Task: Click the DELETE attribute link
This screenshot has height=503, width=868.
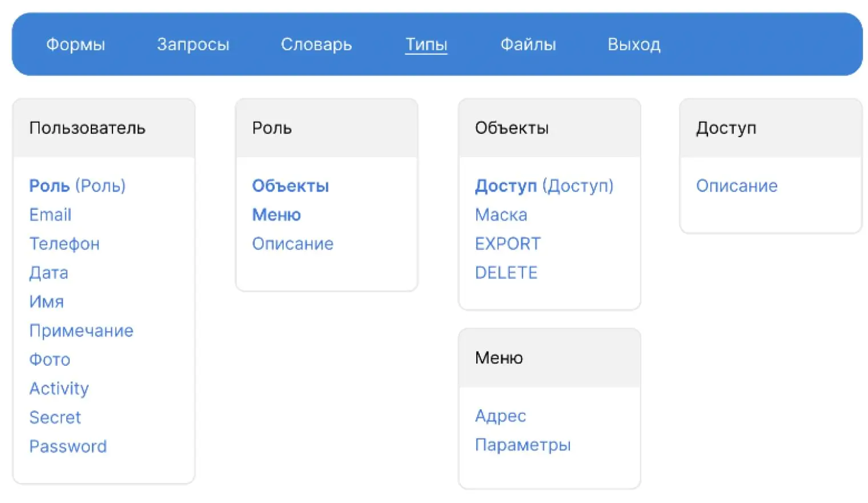Action: pos(506,273)
